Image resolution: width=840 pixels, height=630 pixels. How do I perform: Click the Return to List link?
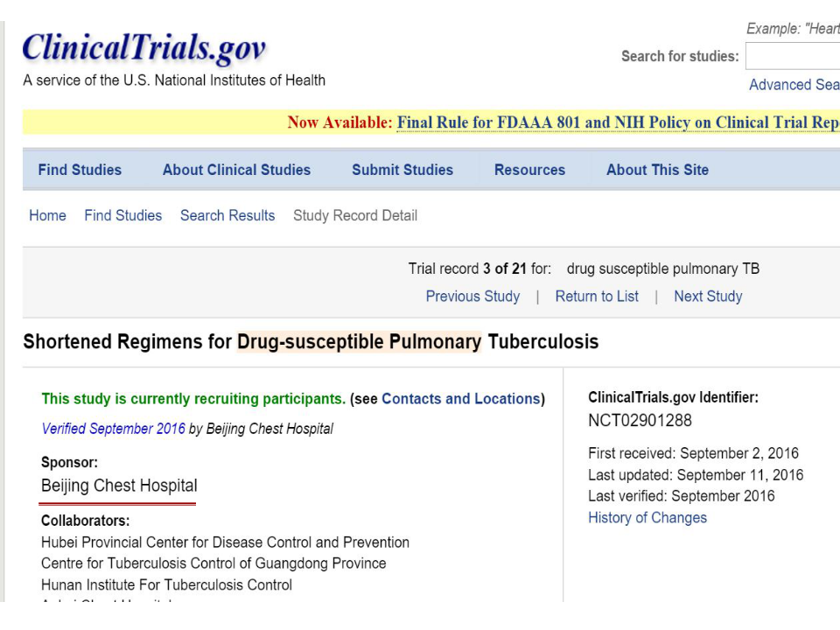click(x=597, y=296)
